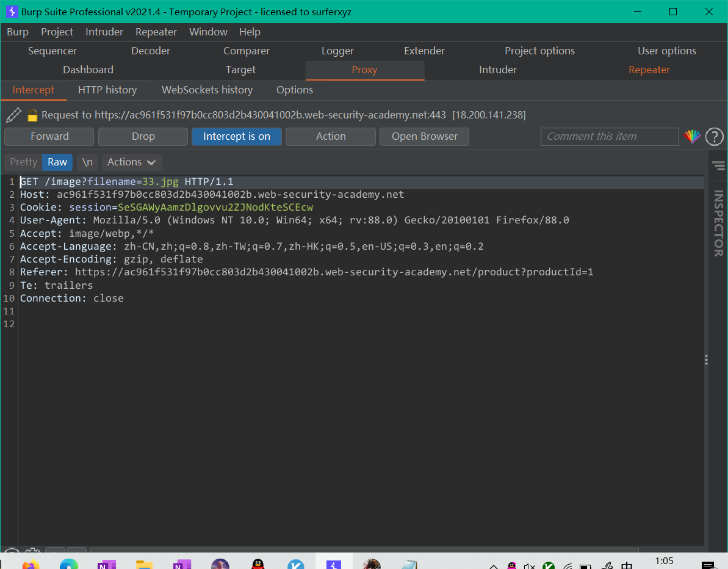This screenshot has height=569, width=728.
Task: Switch to the Sequencer tab
Action: tap(52, 51)
